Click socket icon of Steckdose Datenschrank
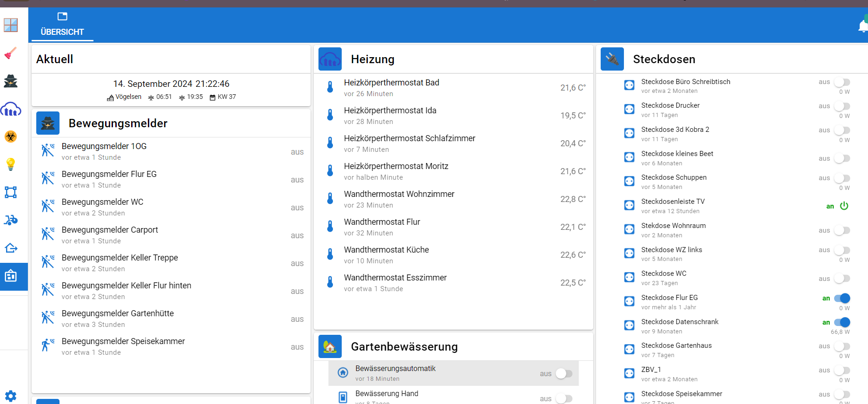This screenshot has width=868, height=404. (629, 326)
